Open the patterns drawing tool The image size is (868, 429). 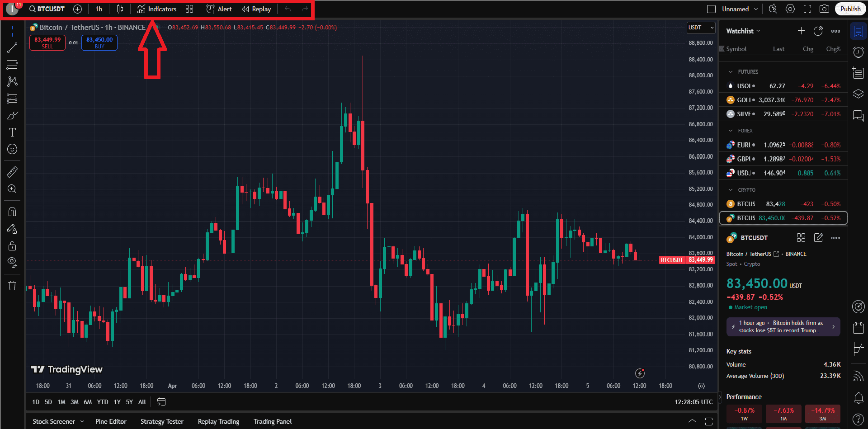click(x=12, y=81)
